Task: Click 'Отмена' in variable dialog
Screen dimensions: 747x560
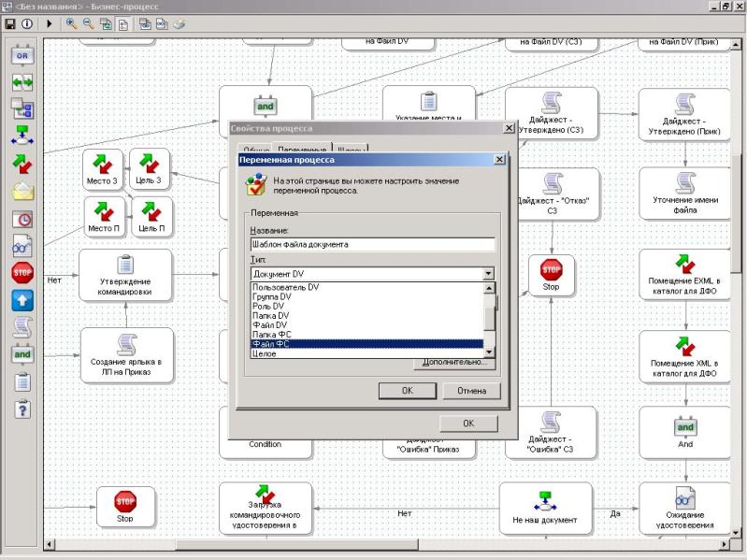Action: click(471, 391)
